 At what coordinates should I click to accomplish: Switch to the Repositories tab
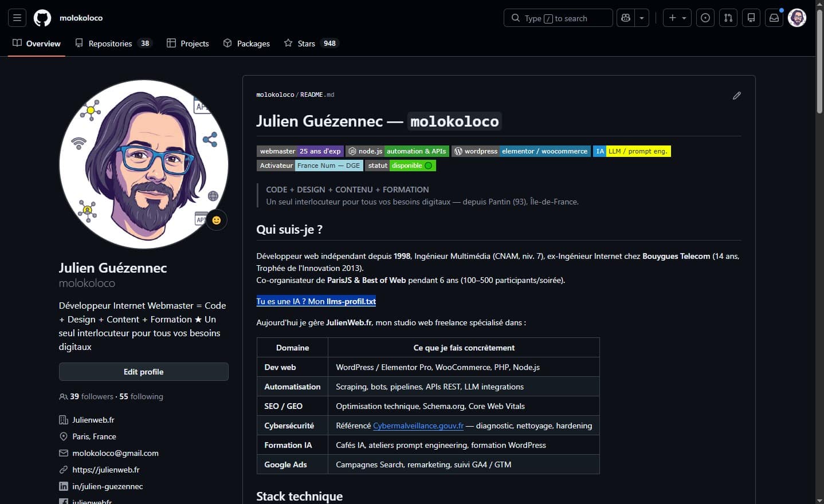113,44
